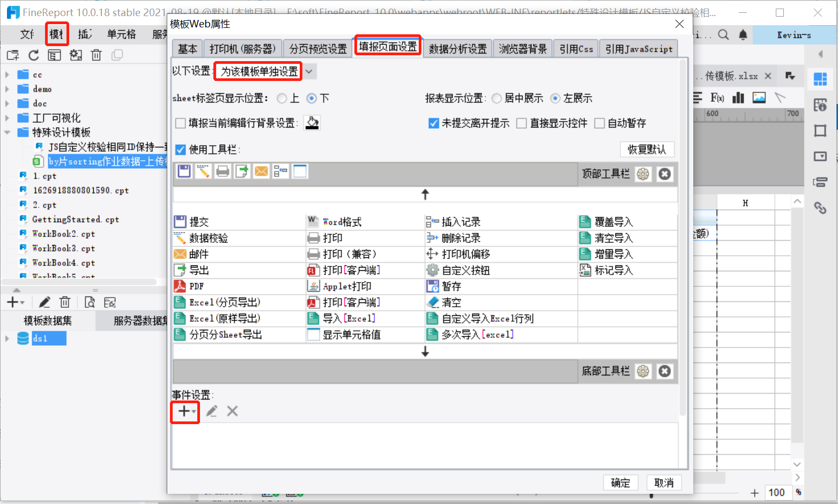Click 取消 to cancel dialog
Viewport: 838px width, 504px height.
[664, 483]
